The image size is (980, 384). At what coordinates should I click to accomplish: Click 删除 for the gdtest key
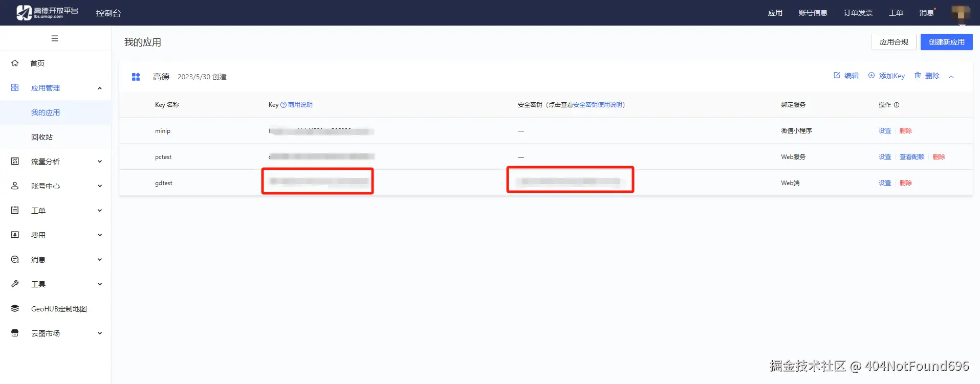906,183
